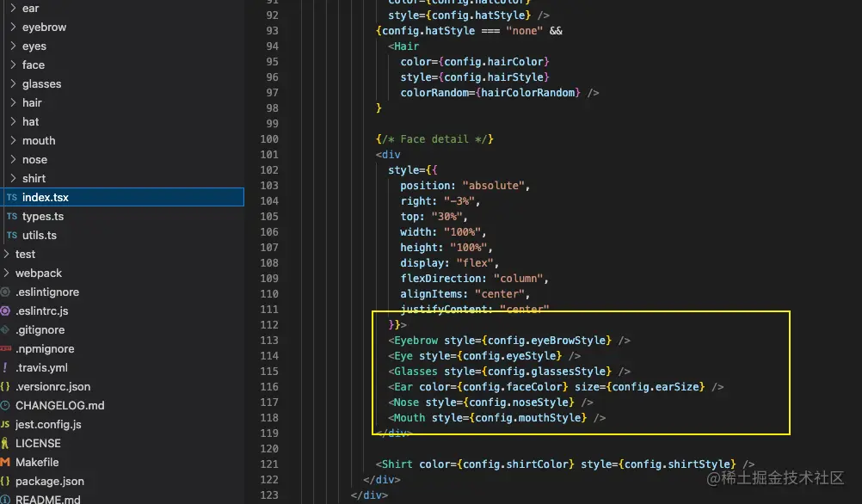Click the .eslintignore file icon
Screen dimensions: 862x504
(x=5, y=292)
